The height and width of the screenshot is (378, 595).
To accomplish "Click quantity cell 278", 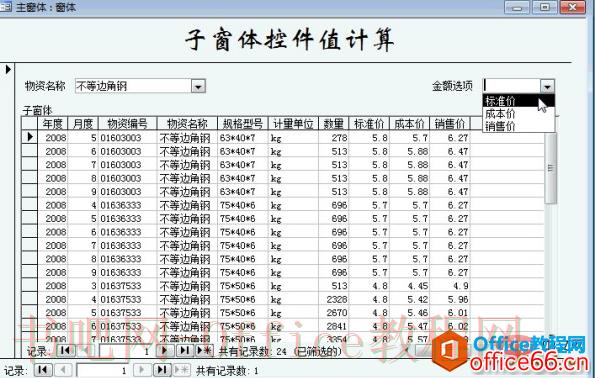I will click(334, 137).
